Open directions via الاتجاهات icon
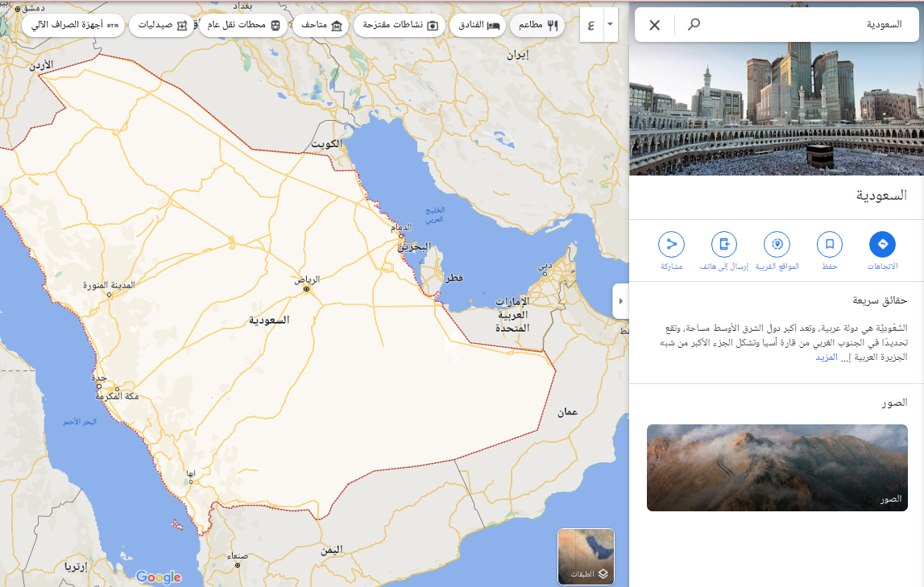 coord(882,244)
